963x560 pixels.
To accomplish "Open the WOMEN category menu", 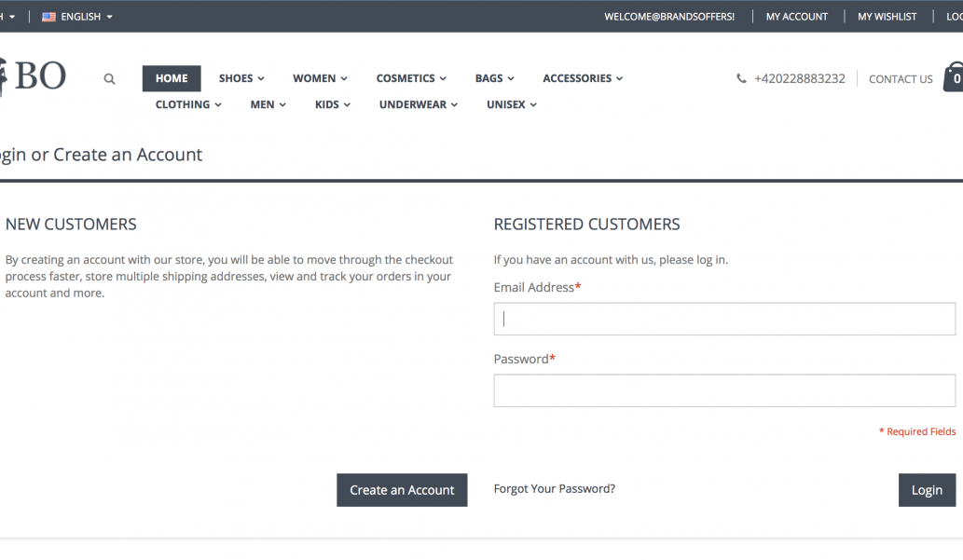I will click(320, 78).
